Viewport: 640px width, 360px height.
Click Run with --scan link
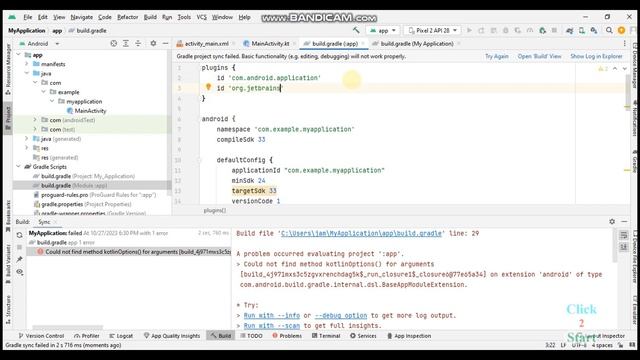click(272, 326)
